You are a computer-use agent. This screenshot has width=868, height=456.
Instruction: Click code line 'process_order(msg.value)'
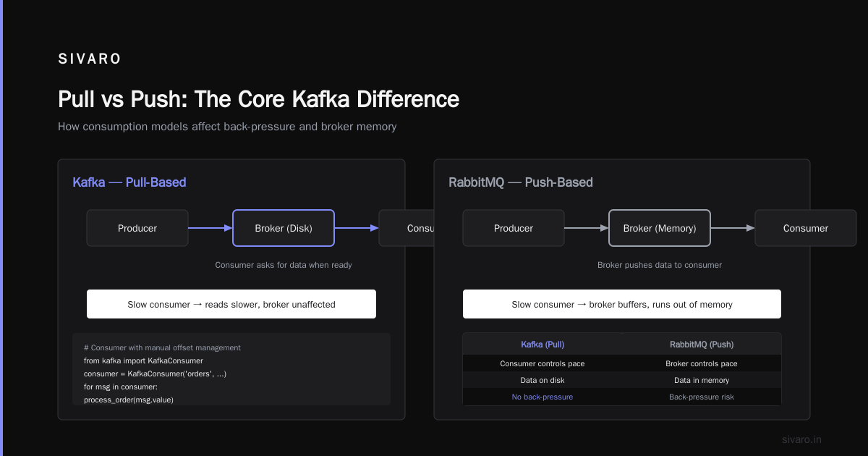pyautogui.click(x=129, y=400)
